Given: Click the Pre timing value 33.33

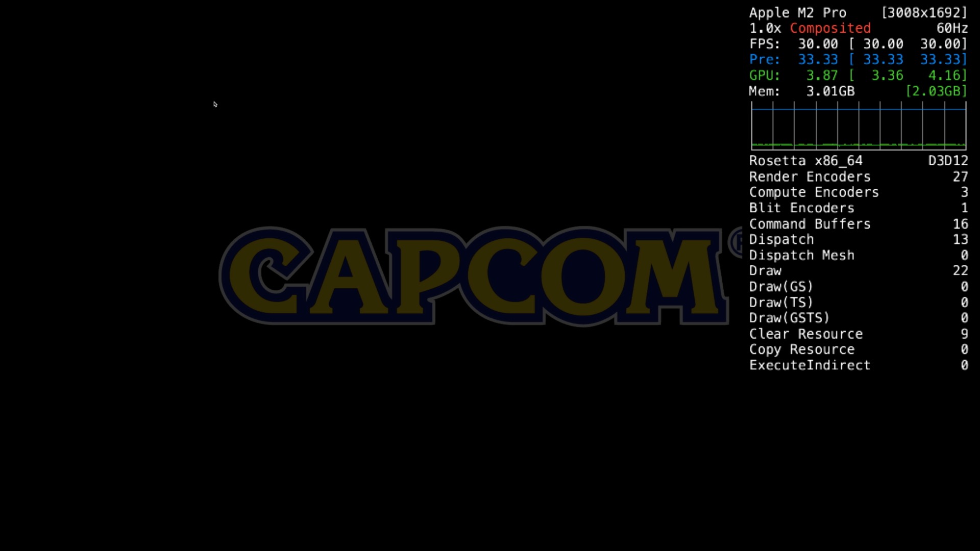Looking at the screenshot, I should [x=818, y=59].
